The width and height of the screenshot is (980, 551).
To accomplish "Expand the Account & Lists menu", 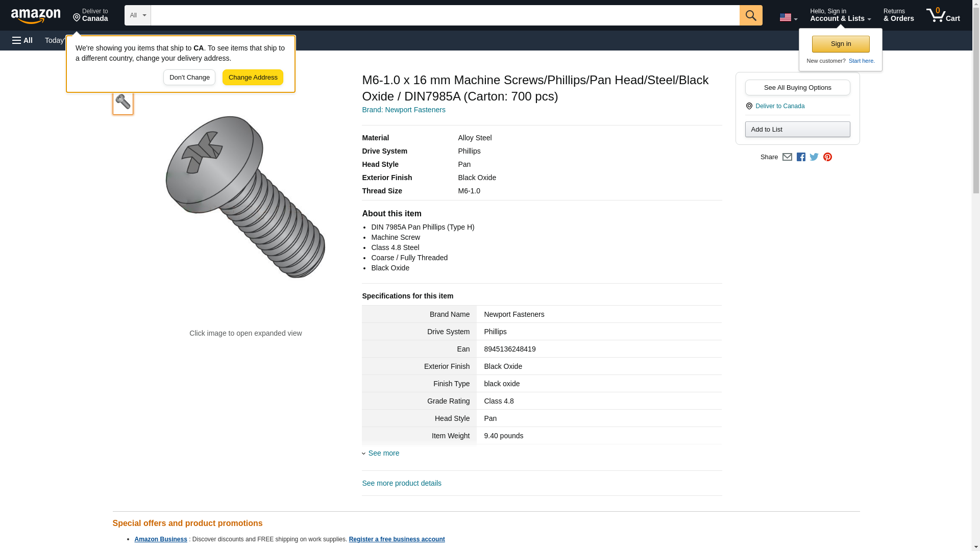I will pyautogui.click(x=840, y=15).
